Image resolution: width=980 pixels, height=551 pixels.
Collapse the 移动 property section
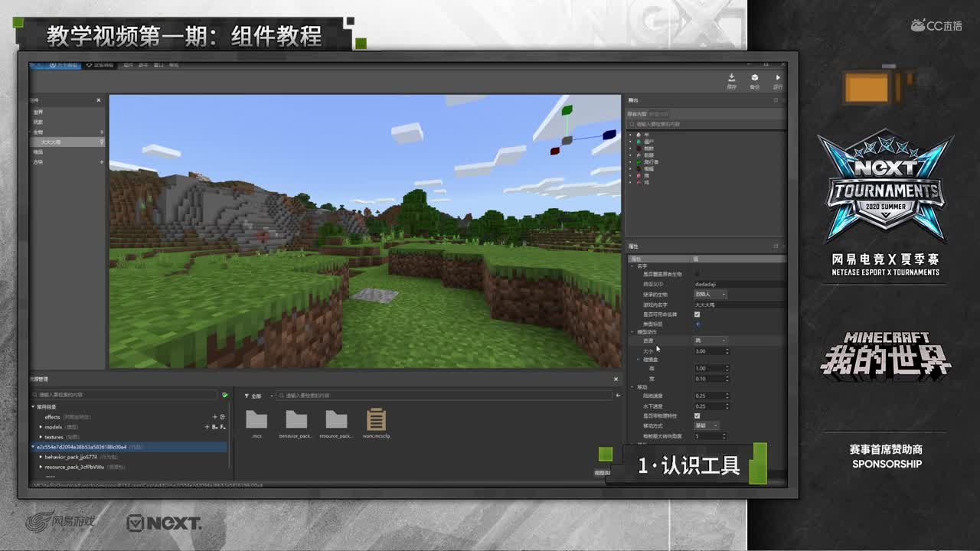[x=632, y=387]
